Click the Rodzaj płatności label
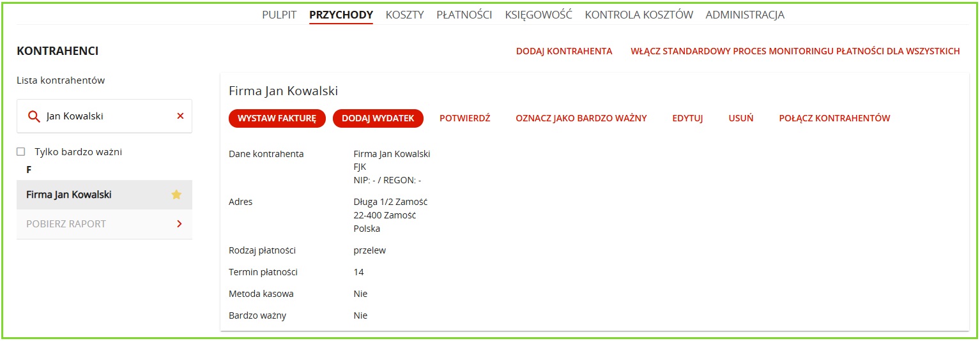 point(262,250)
